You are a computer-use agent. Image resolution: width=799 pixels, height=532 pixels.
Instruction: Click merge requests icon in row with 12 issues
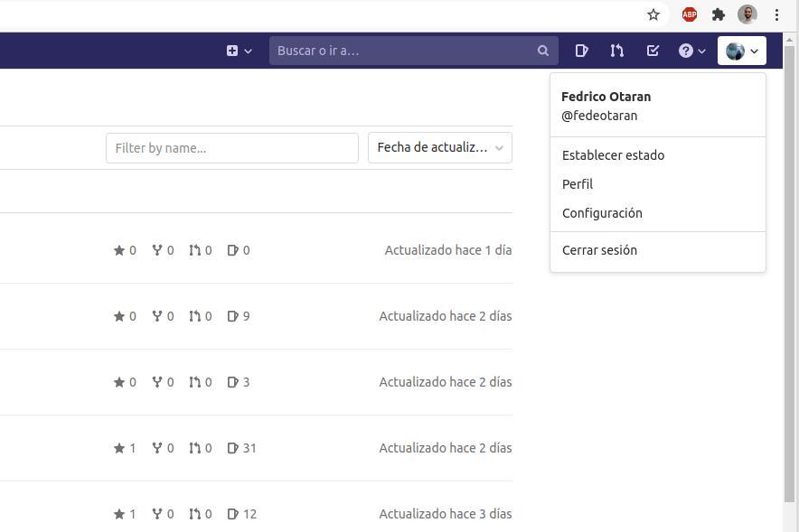194,514
